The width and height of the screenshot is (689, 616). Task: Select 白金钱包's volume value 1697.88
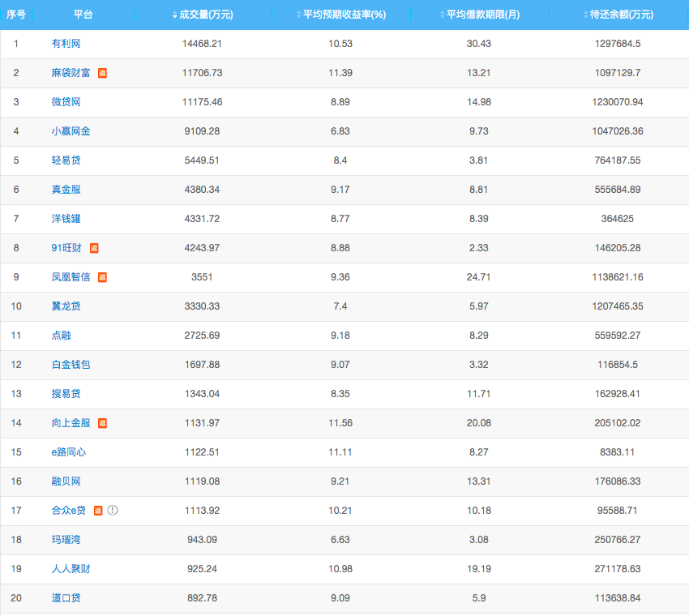click(x=202, y=365)
